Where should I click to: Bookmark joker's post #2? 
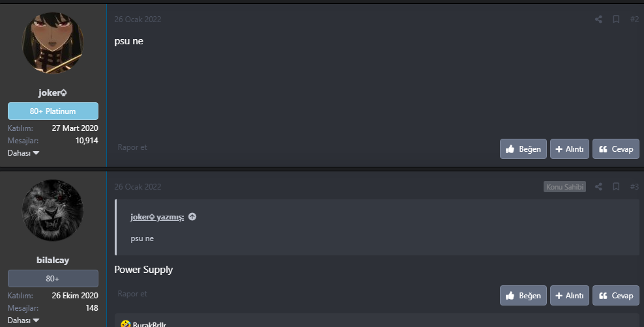(x=616, y=20)
